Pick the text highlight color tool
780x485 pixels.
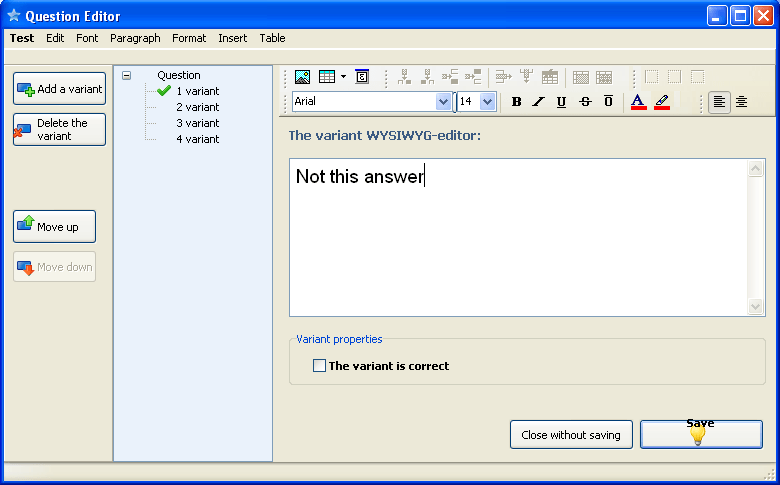[662, 101]
